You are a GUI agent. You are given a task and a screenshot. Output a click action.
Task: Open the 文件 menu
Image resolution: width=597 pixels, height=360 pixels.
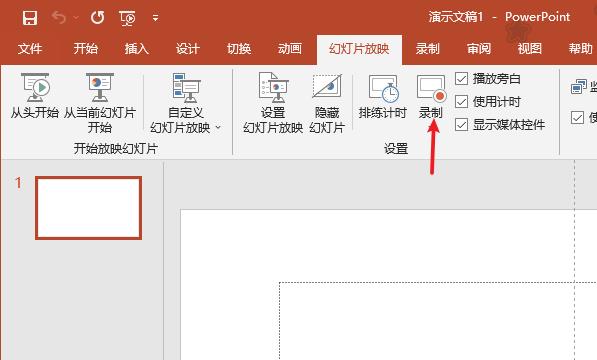tap(30, 49)
